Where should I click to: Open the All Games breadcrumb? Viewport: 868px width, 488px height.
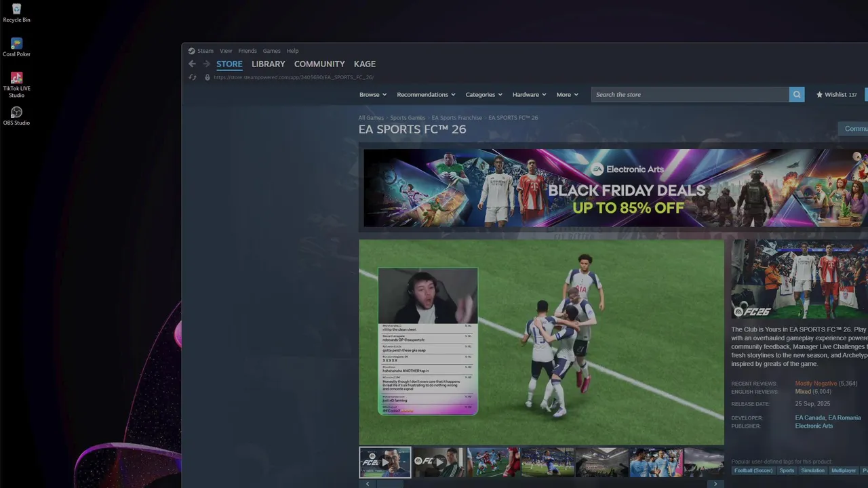coord(371,118)
